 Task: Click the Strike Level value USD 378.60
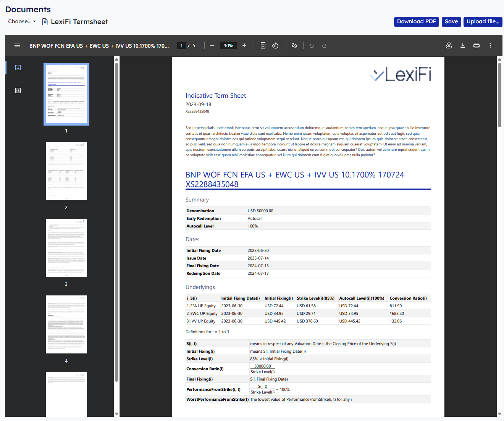307,321
